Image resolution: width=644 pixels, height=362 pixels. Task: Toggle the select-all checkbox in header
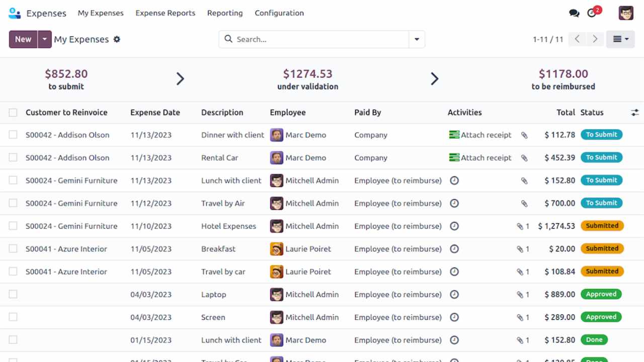coord(13,113)
